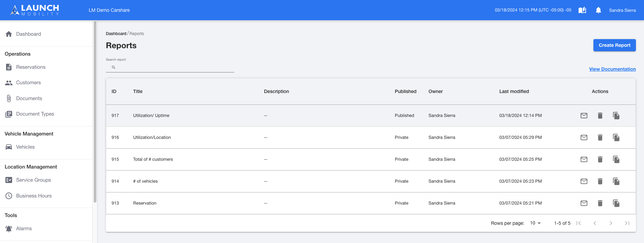Click the Published column header
The height and width of the screenshot is (243, 644).
tap(406, 91)
